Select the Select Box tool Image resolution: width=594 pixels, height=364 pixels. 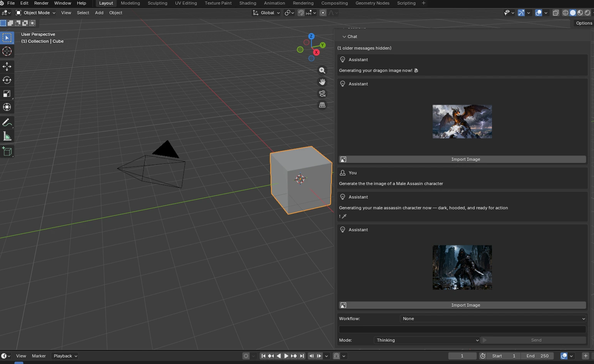pyautogui.click(x=7, y=38)
